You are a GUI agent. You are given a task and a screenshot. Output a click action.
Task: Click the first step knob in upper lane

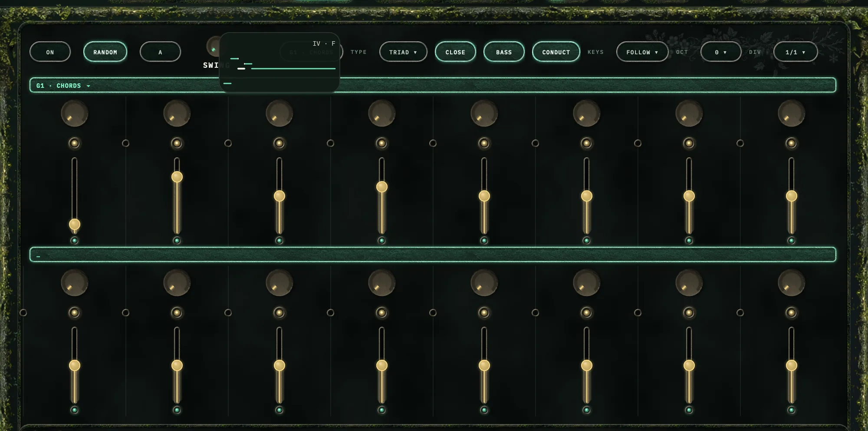point(75,113)
